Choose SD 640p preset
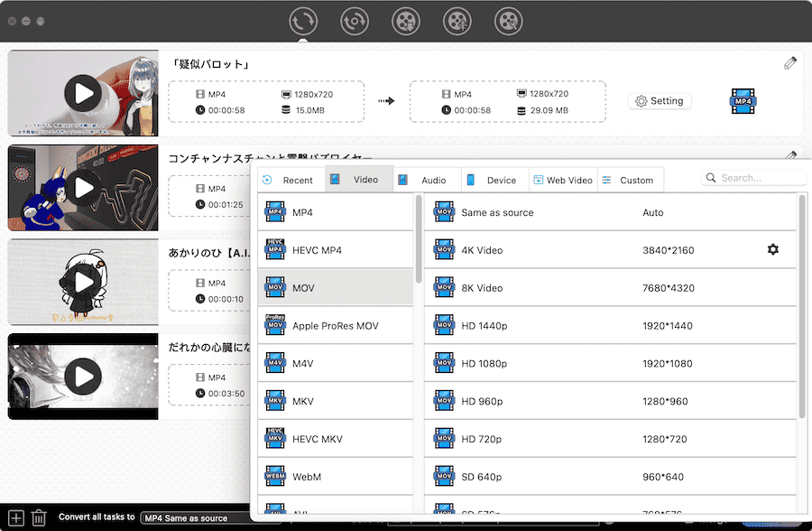The height and width of the screenshot is (531, 812). click(x=610, y=477)
